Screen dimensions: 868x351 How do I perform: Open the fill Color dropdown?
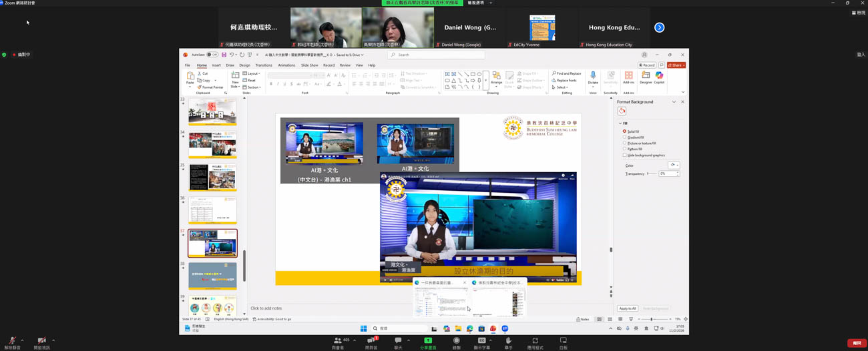[x=674, y=165]
